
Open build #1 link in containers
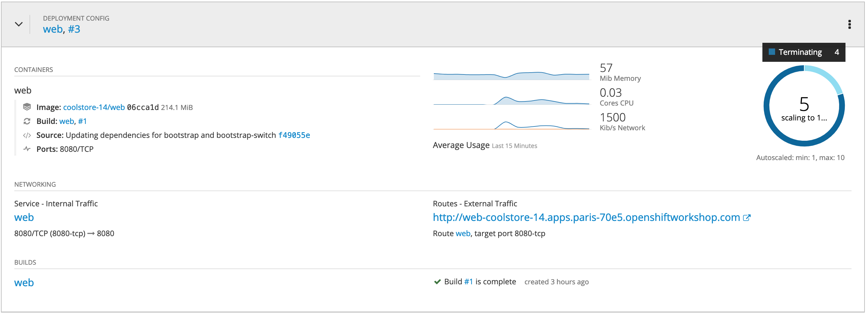[82, 121]
